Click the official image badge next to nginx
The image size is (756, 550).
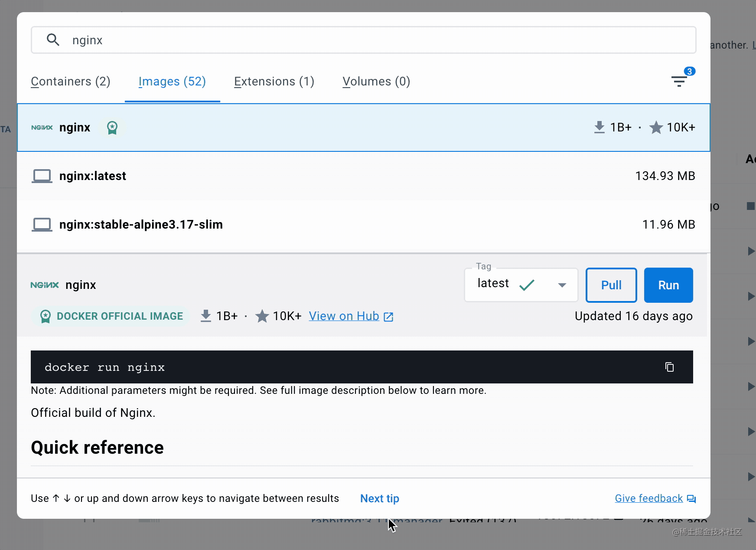[x=112, y=128]
